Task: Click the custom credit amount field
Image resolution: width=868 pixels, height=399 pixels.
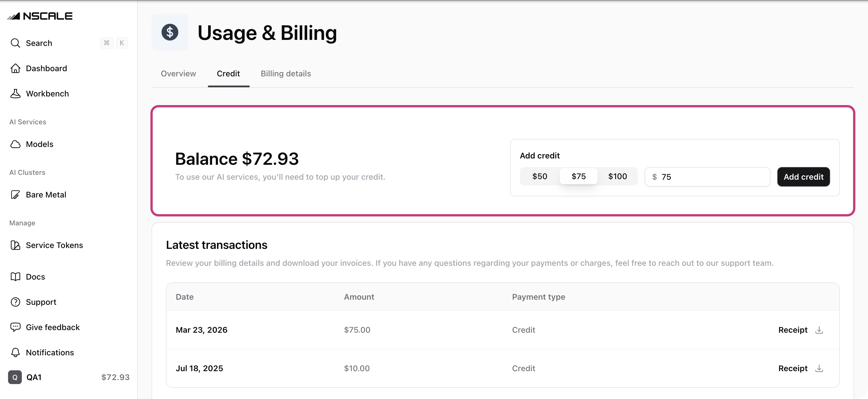Action: 707,177
